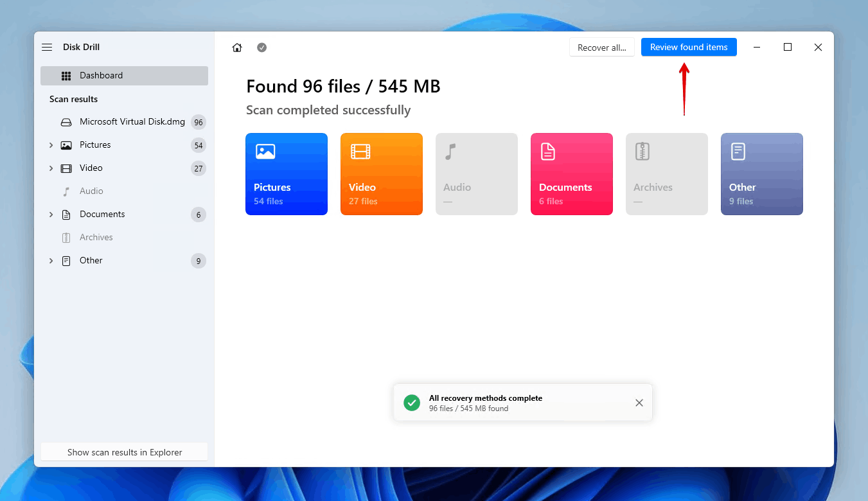Image resolution: width=868 pixels, height=501 pixels.
Task: Click the Recover all... button
Action: [x=601, y=48]
